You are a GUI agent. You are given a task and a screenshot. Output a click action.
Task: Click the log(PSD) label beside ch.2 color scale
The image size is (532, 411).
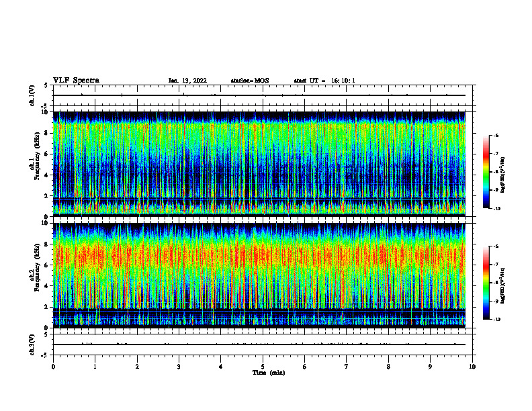click(503, 285)
